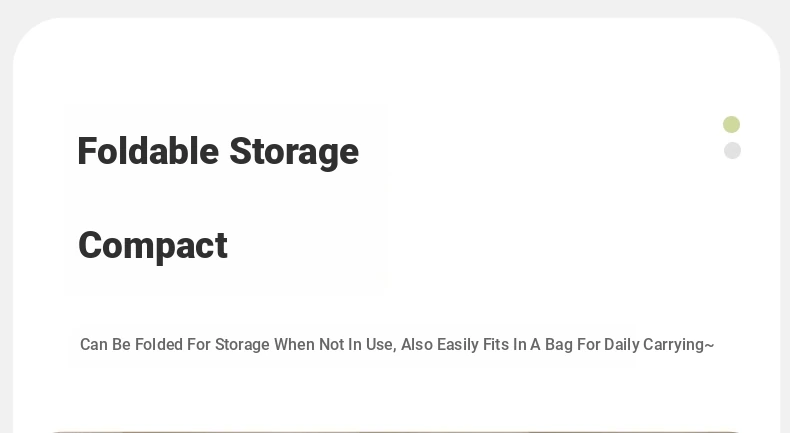Click the word "Storage" in the title
The width and height of the screenshot is (790, 433).
coord(294,152)
